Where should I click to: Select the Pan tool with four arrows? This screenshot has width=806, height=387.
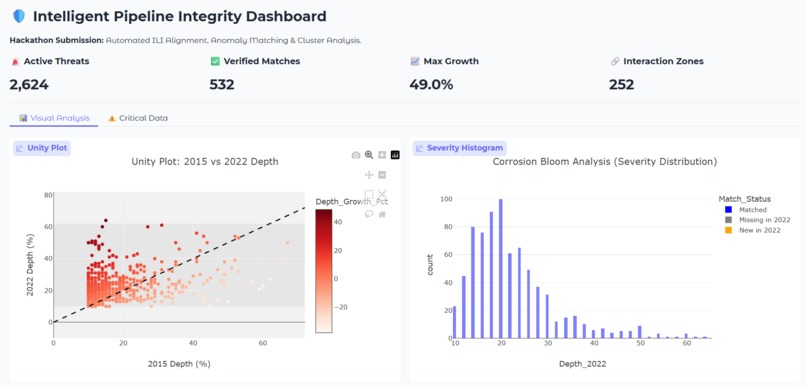coord(369,175)
